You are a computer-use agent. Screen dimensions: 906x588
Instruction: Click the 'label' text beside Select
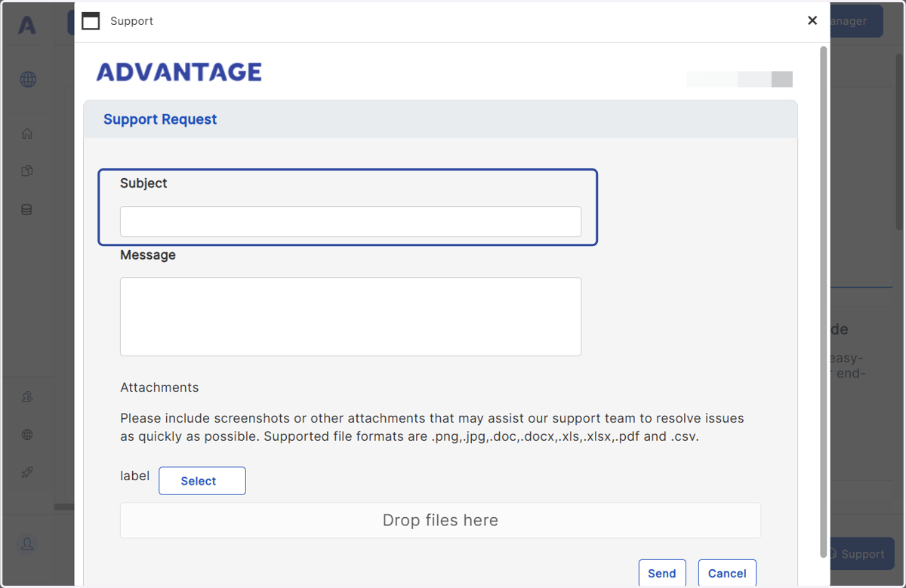click(x=134, y=476)
